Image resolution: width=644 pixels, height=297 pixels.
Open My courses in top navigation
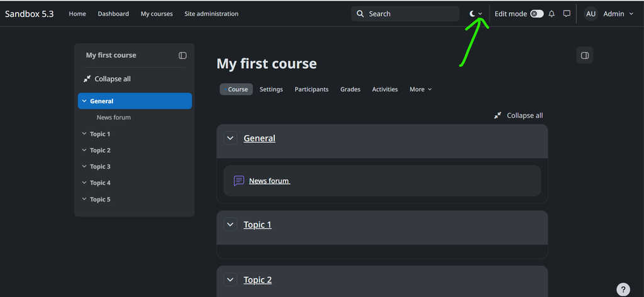tap(157, 14)
